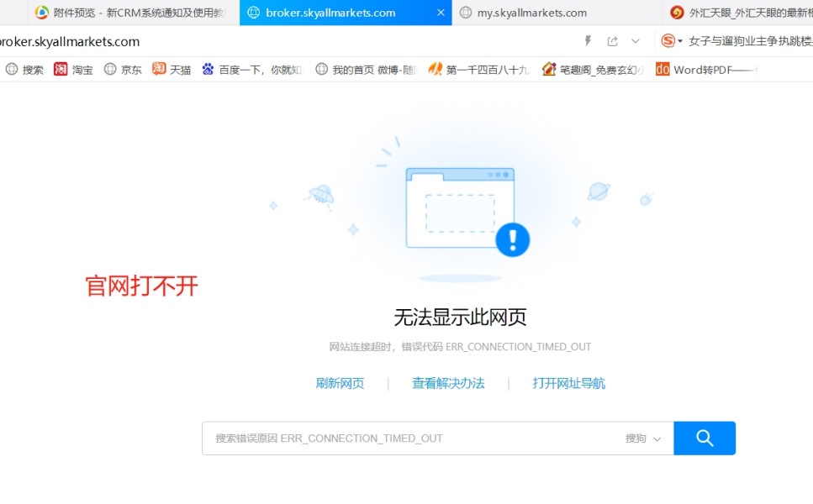The image size is (813, 504).
Task: Close the broker.skyallmarkets.com tab
Action: (x=441, y=13)
